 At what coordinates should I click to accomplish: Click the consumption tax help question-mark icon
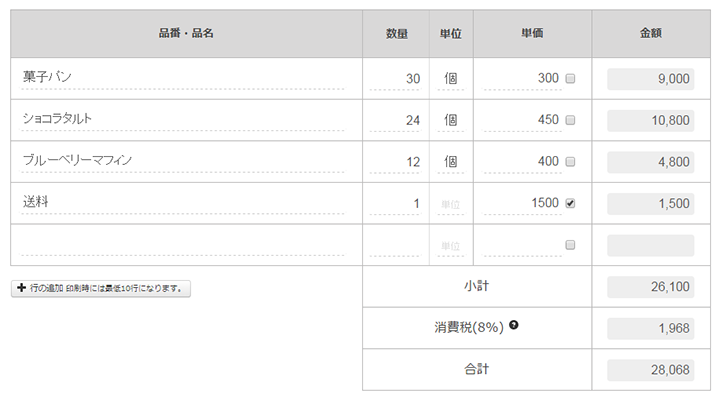point(514,325)
